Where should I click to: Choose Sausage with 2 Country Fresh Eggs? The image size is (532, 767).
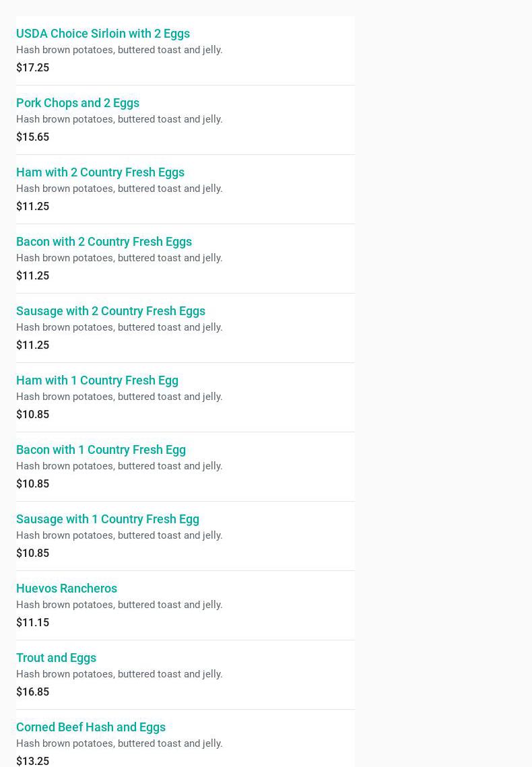click(x=110, y=310)
